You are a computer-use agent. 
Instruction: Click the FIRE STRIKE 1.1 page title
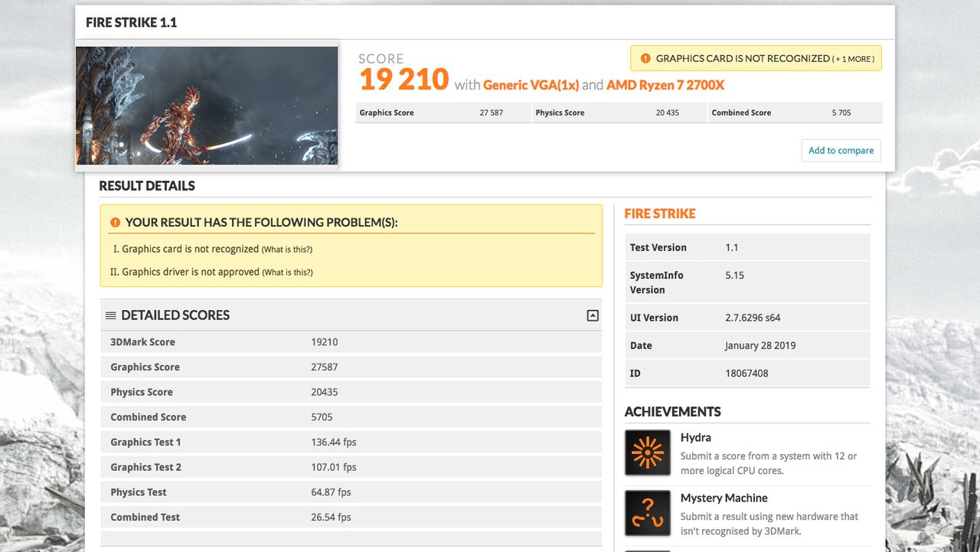pyautogui.click(x=131, y=23)
